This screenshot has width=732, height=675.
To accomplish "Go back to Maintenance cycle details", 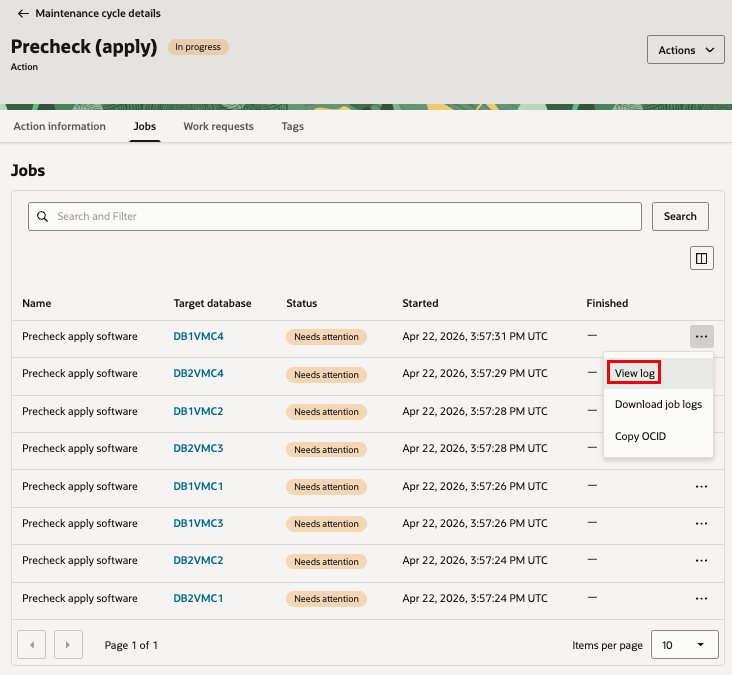I will [89, 13].
